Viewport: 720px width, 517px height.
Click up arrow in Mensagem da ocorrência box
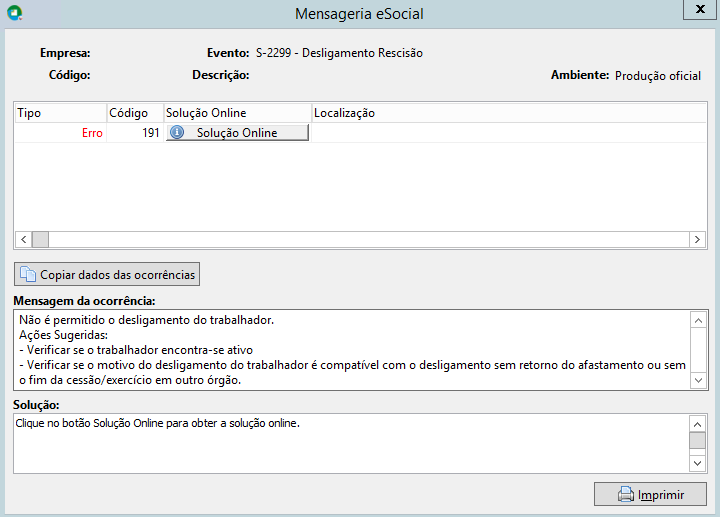698,320
